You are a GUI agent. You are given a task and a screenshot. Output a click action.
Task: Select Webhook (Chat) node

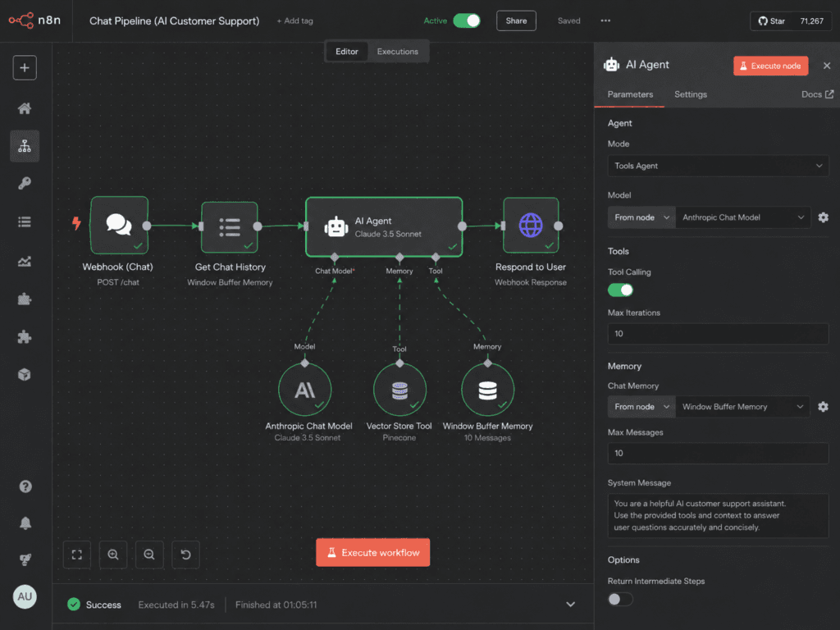[119, 225]
